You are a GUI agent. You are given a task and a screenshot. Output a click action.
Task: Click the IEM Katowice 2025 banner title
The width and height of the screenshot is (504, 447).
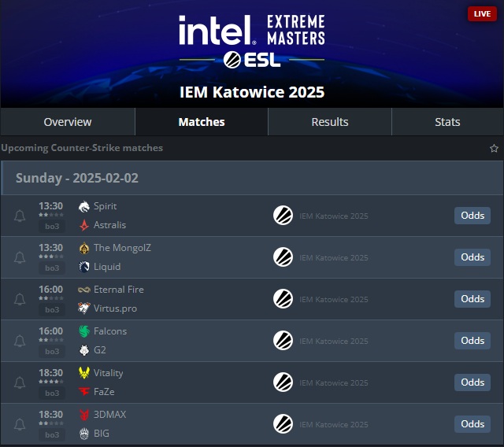(252, 92)
